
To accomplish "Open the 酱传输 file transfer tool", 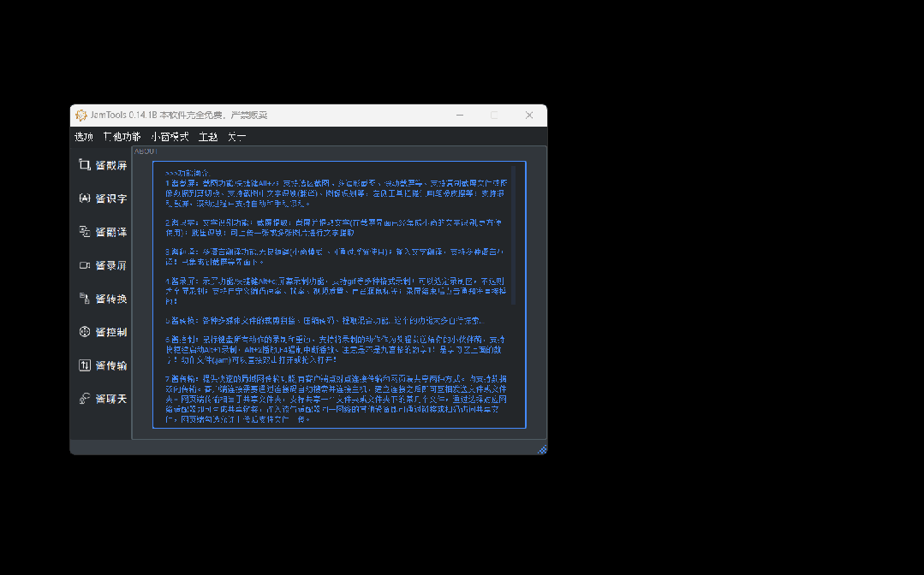I will [x=103, y=365].
